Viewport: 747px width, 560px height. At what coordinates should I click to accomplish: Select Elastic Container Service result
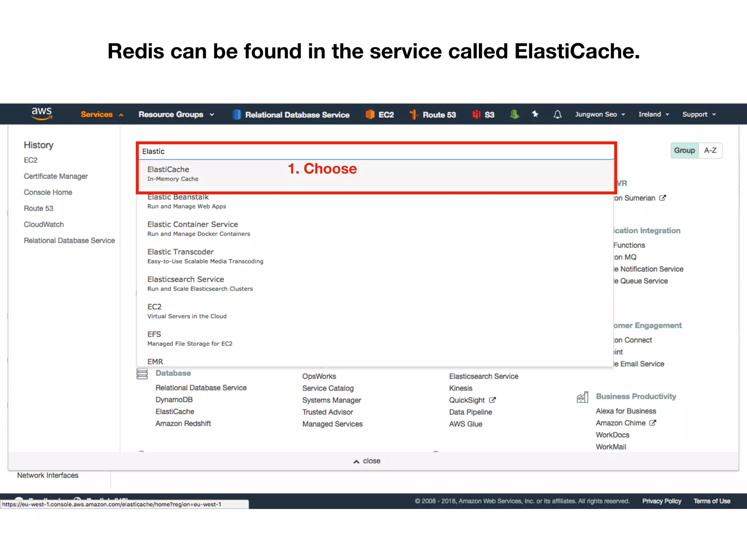[x=375, y=229]
